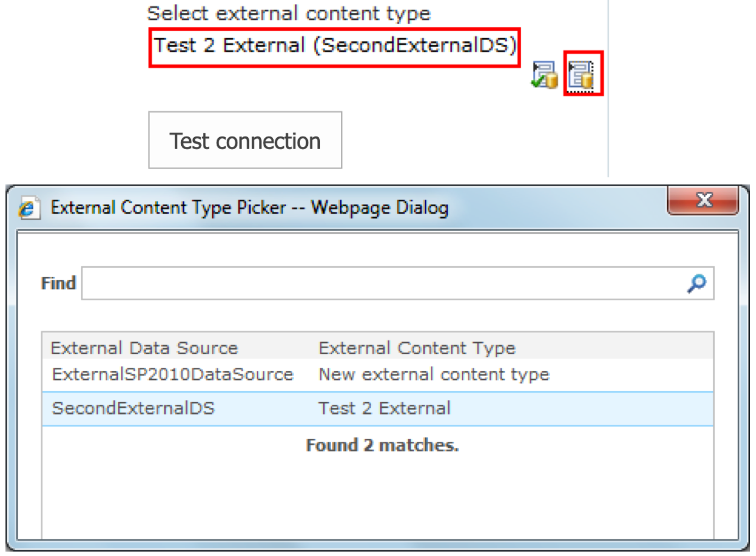
Task: Click the dialog title text External Content Type Picker
Action: tap(249, 208)
